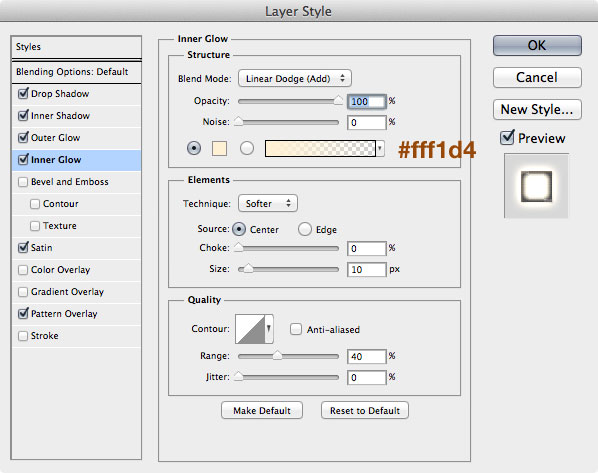Choose Center as glow source
The height and width of the screenshot is (473, 598).
click(239, 229)
